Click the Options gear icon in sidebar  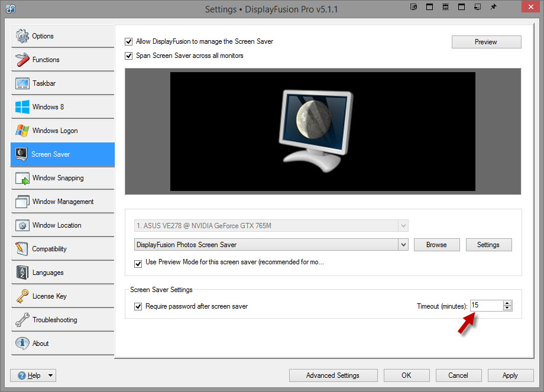(22, 36)
